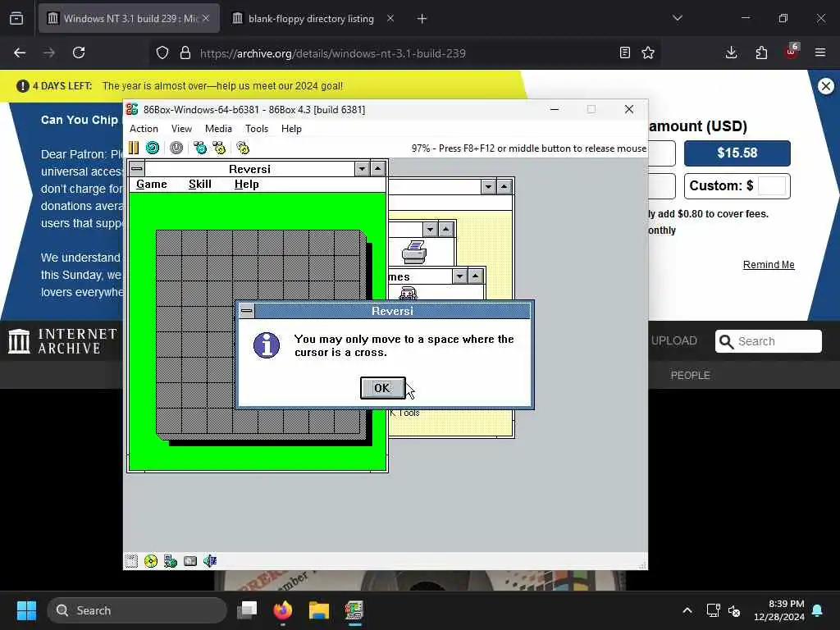840x630 pixels.
Task: Maximize the Reversi window with up arrow
Action: click(x=377, y=169)
